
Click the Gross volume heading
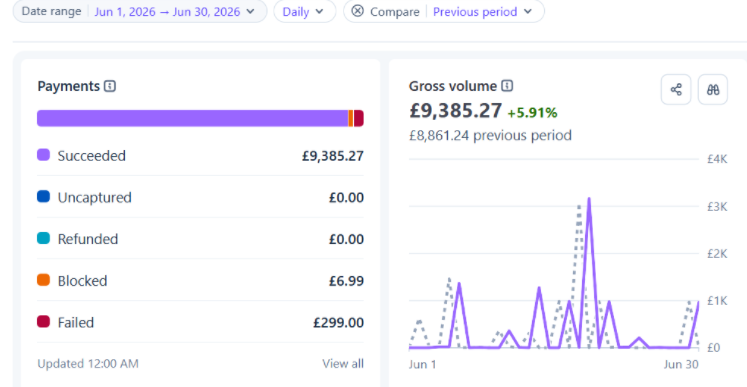click(453, 86)
